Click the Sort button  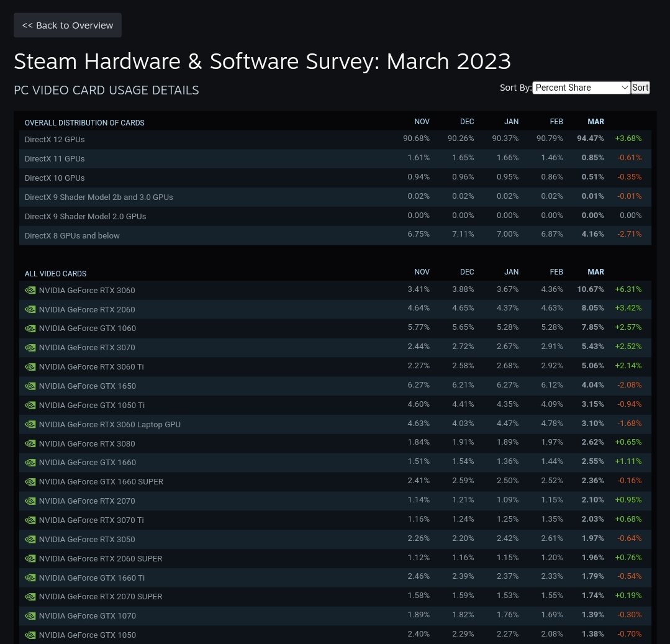pos(640,88)
